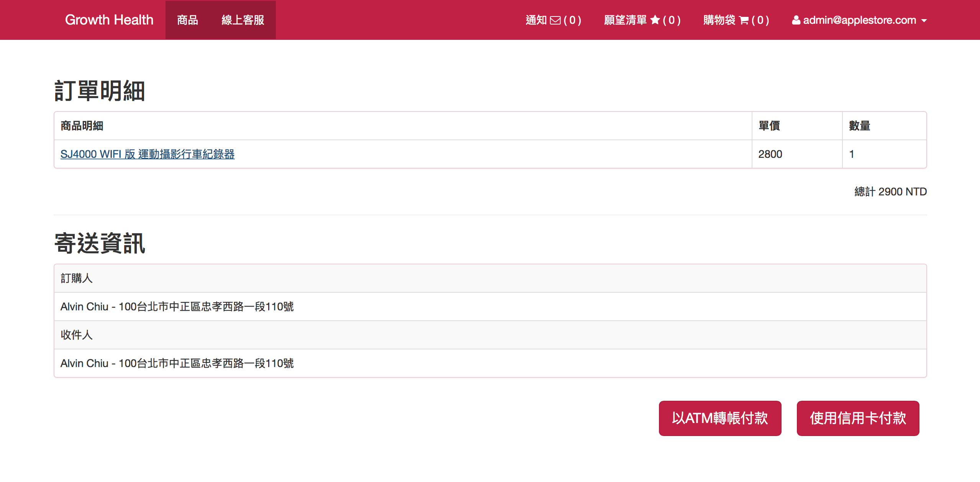The image size is (980, 482).
Task: Go to 線上客服 support page
Action: [243, 20]
